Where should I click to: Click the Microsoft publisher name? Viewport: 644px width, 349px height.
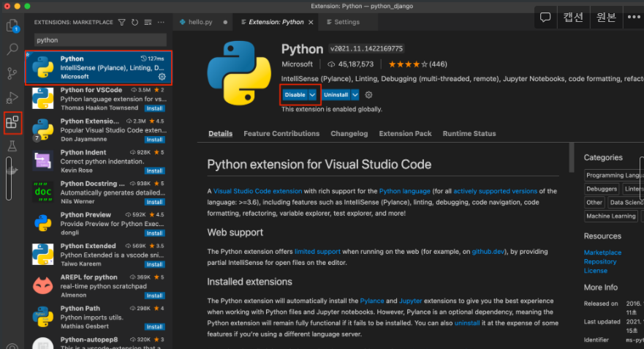point(297,64)
